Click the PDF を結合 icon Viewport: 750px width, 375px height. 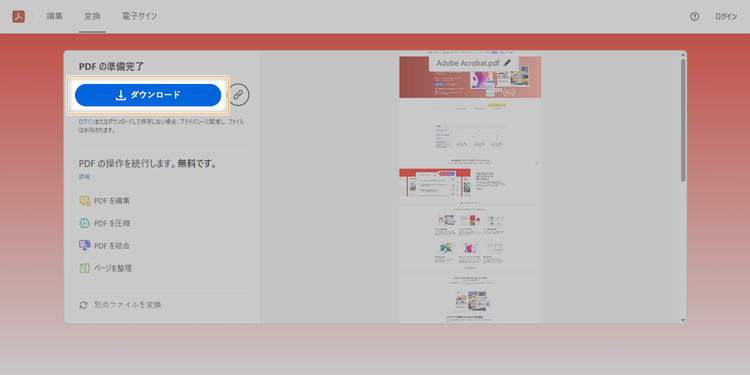pos(85,246)
